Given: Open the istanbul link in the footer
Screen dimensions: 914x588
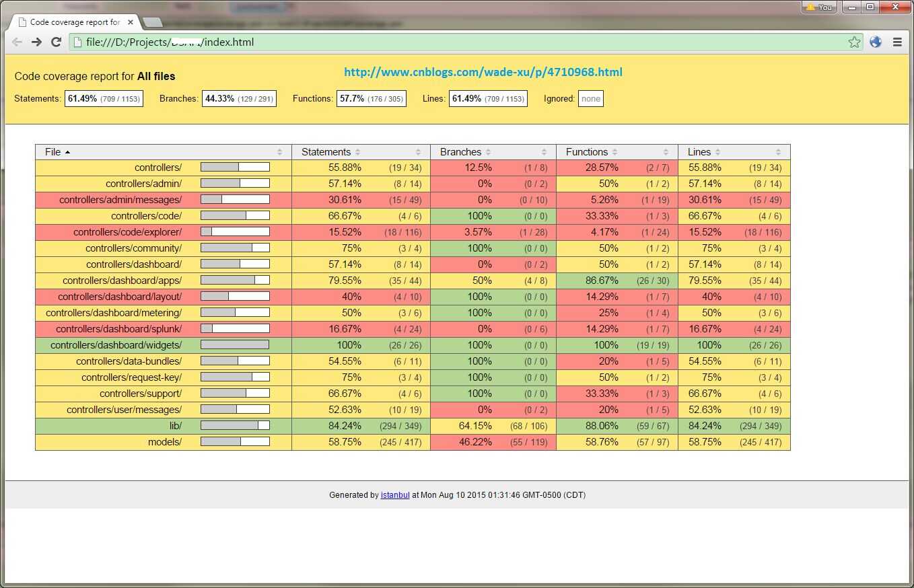Looking at the screenshot, I should (x=395, y=495).
